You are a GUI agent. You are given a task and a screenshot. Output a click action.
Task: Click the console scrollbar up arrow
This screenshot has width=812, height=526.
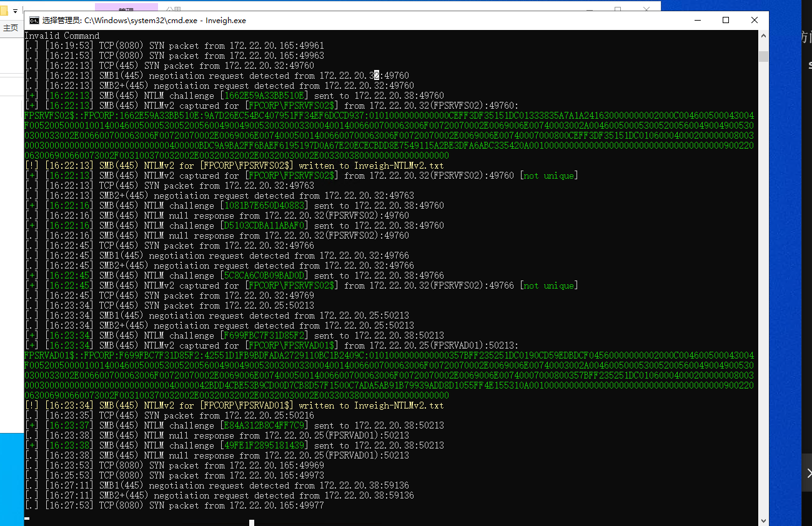pyautogui.click(x=763, y=36)
